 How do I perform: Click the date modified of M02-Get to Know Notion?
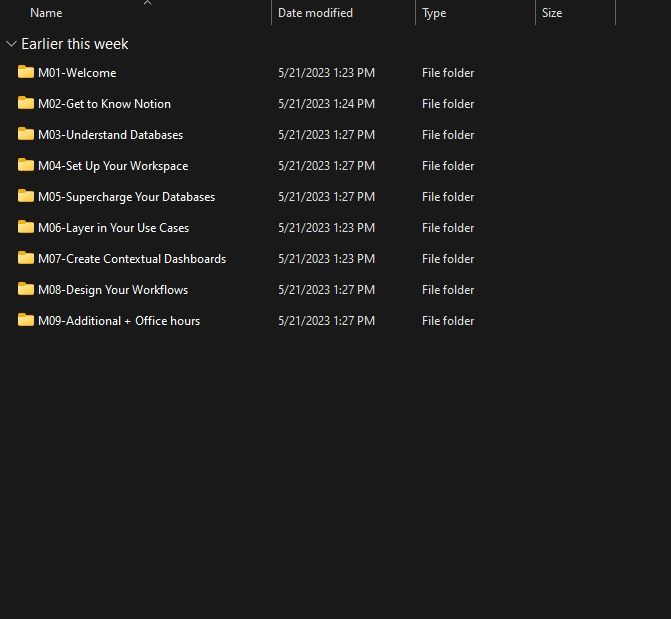[326, 104]
